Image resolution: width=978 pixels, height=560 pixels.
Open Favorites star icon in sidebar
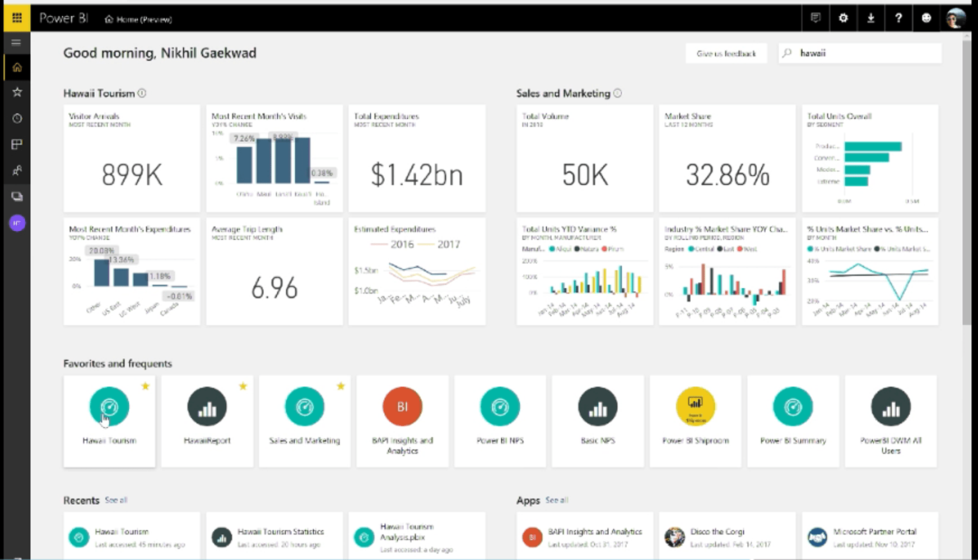click(17, 92)
